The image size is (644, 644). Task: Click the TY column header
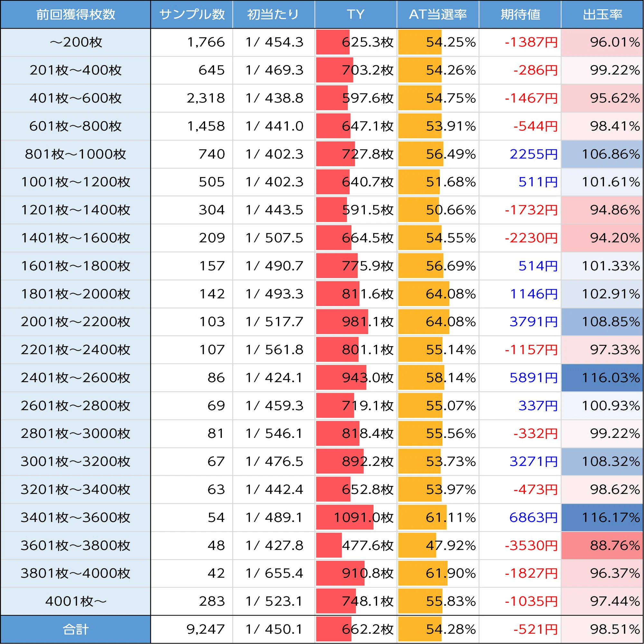pos(356,14)
